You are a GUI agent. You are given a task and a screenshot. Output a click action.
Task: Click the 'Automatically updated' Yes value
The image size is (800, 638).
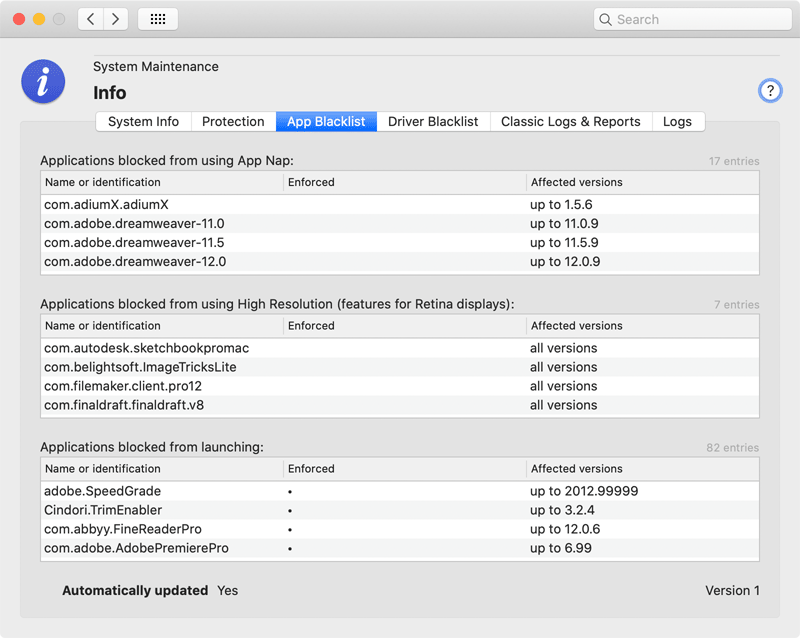[228, 591]
